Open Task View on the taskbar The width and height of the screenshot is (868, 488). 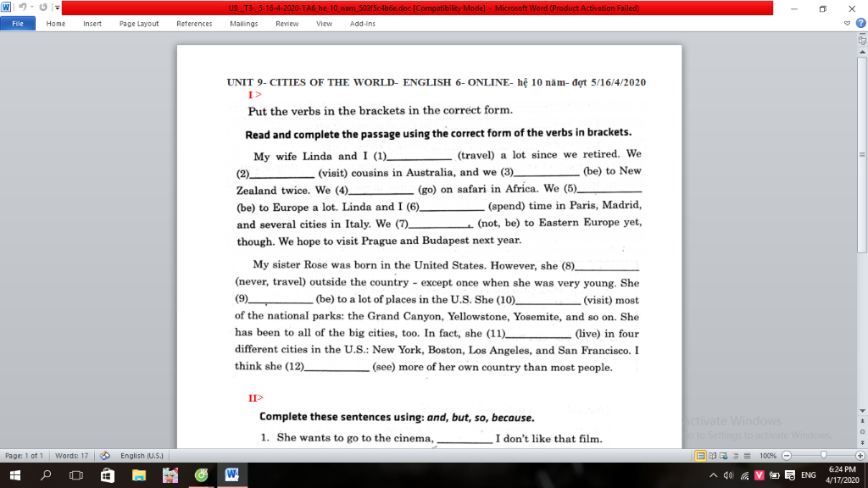point(75,475)
